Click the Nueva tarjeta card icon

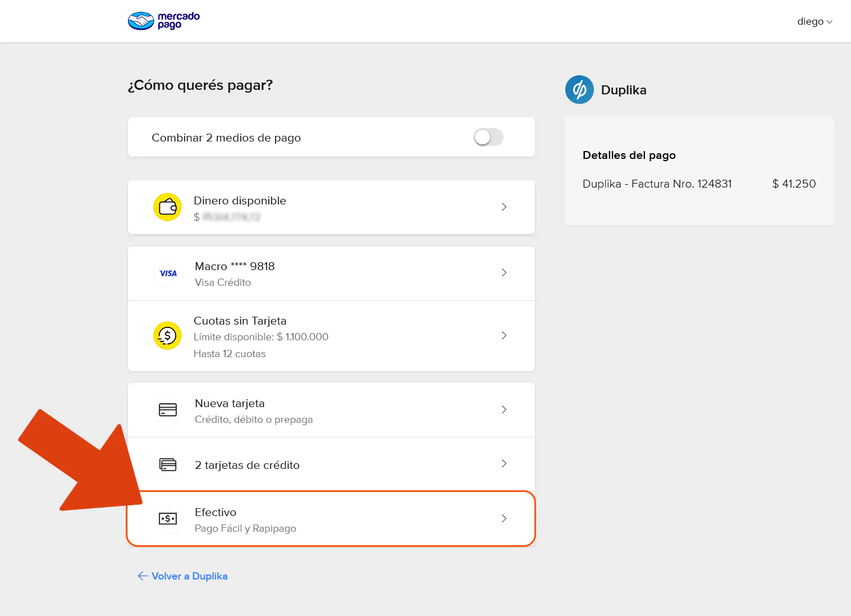coord(168,410)
